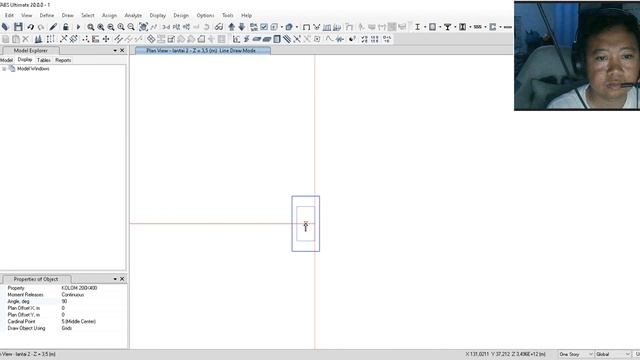Open the Design menu
The width and height of the screenshot is (640, 360).
181,16
